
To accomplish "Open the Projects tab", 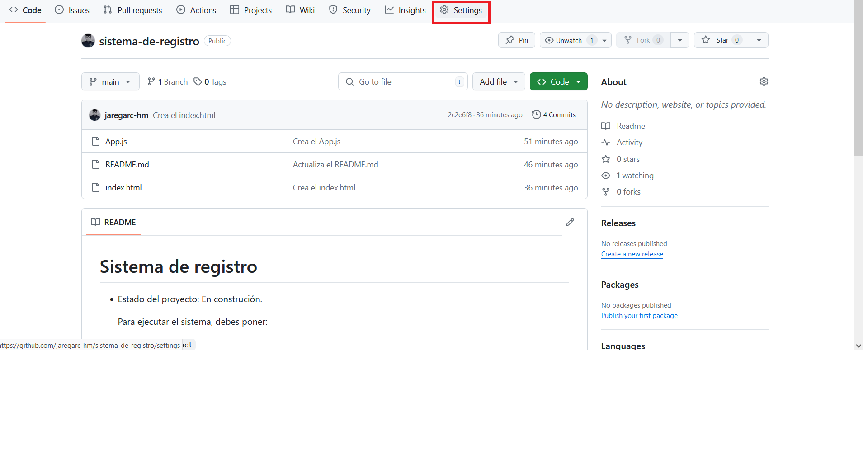I will click(251, 10).
